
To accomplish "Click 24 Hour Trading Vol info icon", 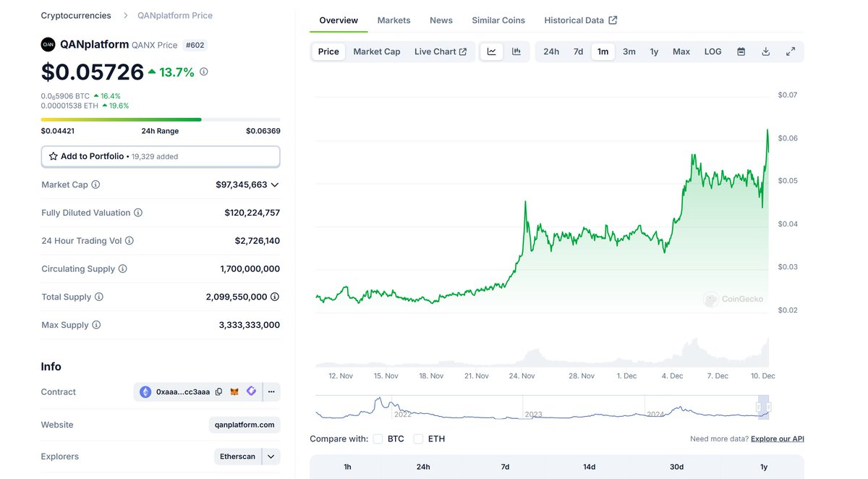I will 129,241.
